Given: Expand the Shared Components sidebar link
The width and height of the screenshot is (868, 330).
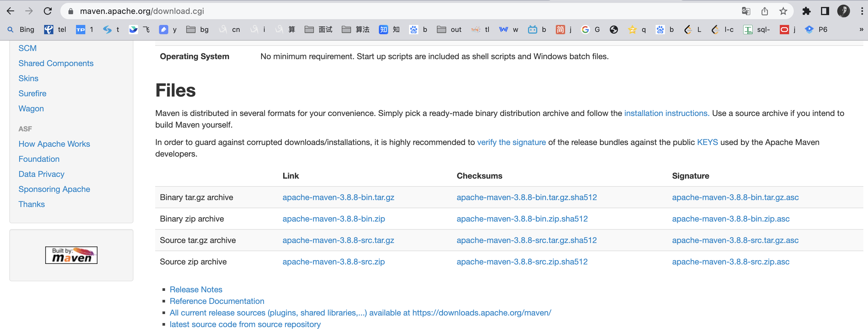Looking at the screenshot, I should click(56, 63).
